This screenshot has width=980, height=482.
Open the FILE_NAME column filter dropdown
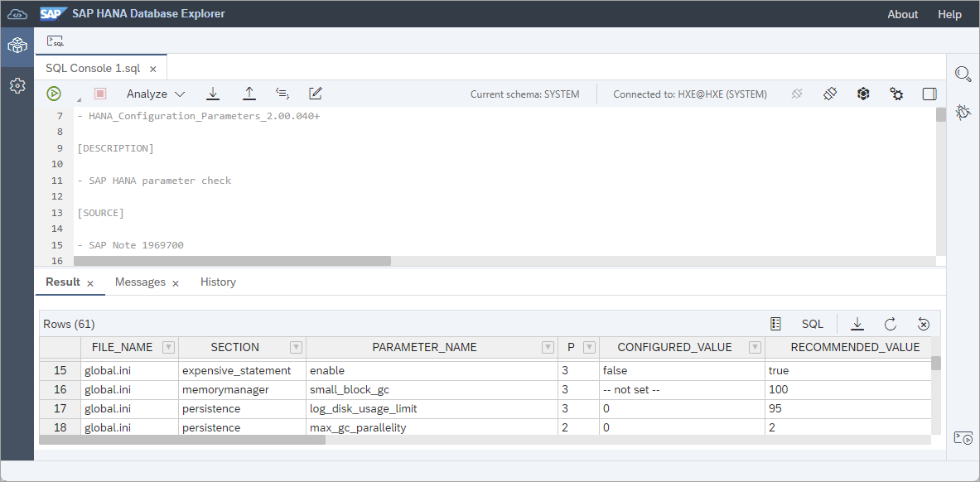coord(168,348)
